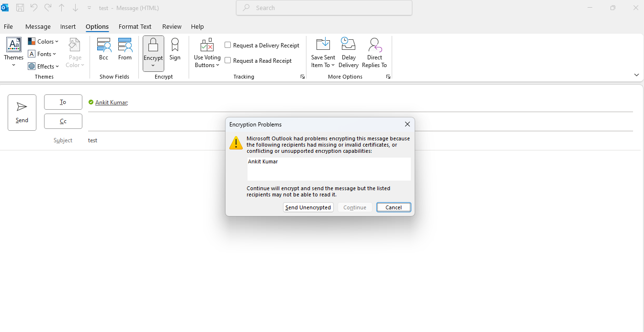Open More Options dialog launcher
The width and height of the screenshot is (644, 332).
388,77
